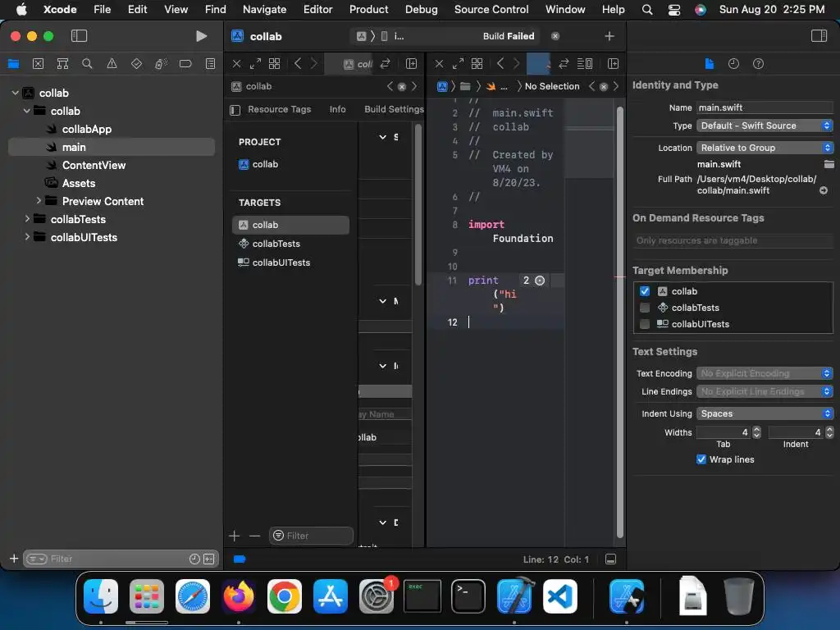Show the Quick Help inspector

click(x=758, y=64)
